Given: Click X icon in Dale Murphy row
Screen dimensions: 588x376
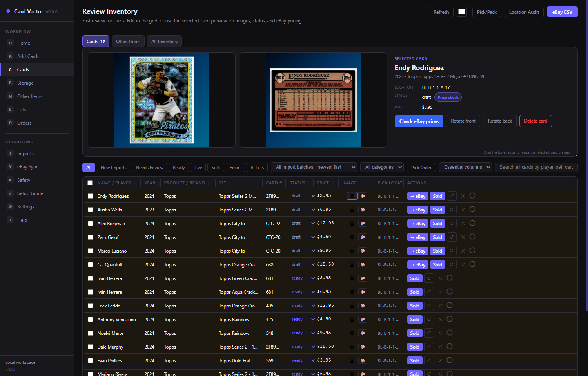Looking at the screenshot, I should tap(440, 347).
